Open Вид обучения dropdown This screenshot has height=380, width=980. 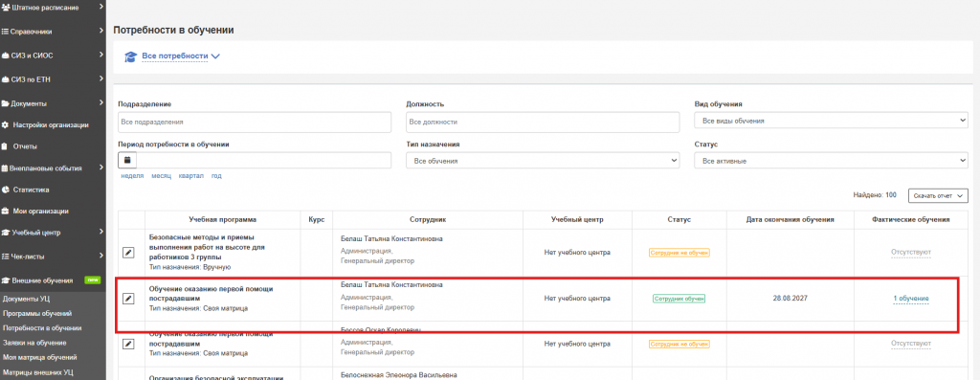point(831,121)
